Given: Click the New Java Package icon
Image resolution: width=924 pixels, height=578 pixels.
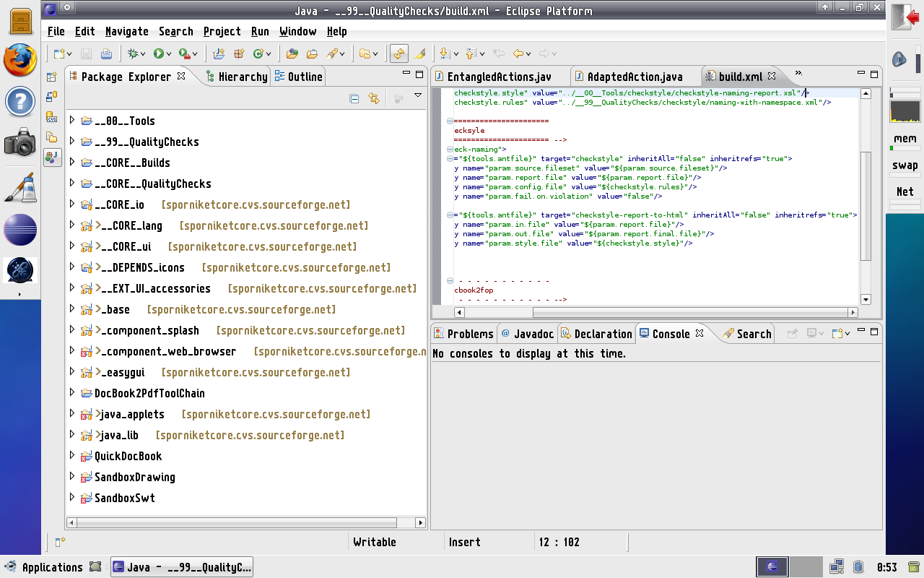Looking at the screenshot, I should 239,53.
